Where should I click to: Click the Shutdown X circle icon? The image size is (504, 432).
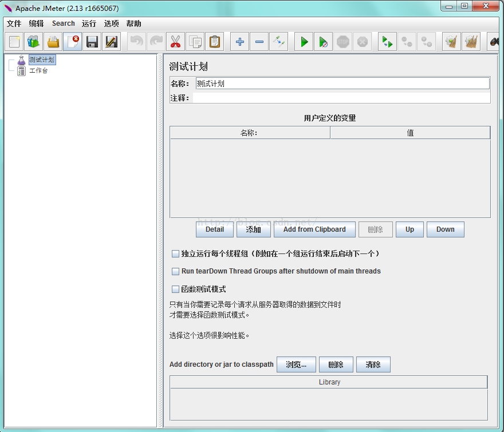click(362, 42)
